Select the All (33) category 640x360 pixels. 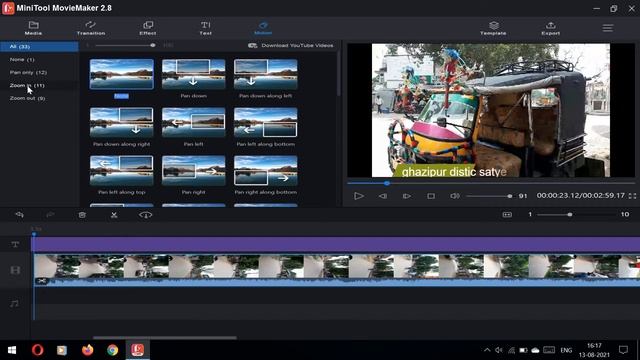click(x=39, y=47)
